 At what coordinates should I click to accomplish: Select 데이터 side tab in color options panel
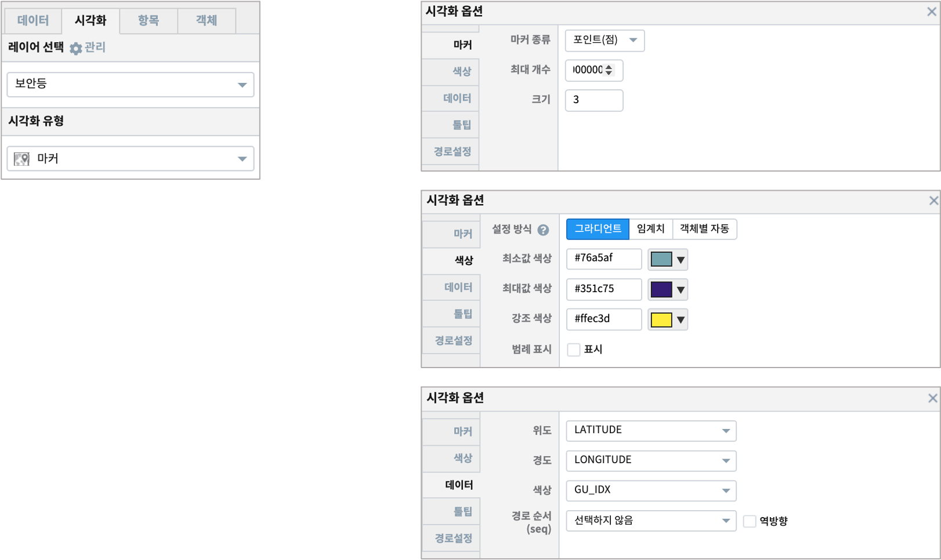pyautogui.click(x=451, y=288)
